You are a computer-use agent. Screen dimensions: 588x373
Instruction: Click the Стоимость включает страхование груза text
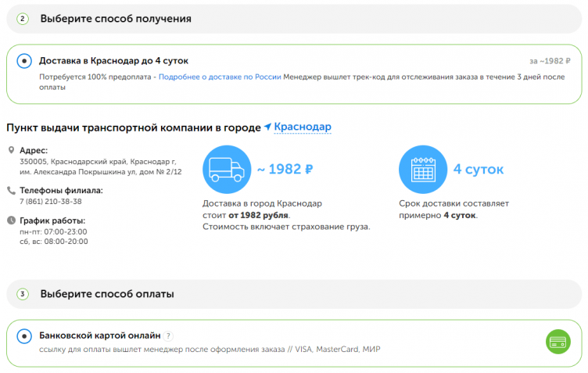click(x=286, y=227)
